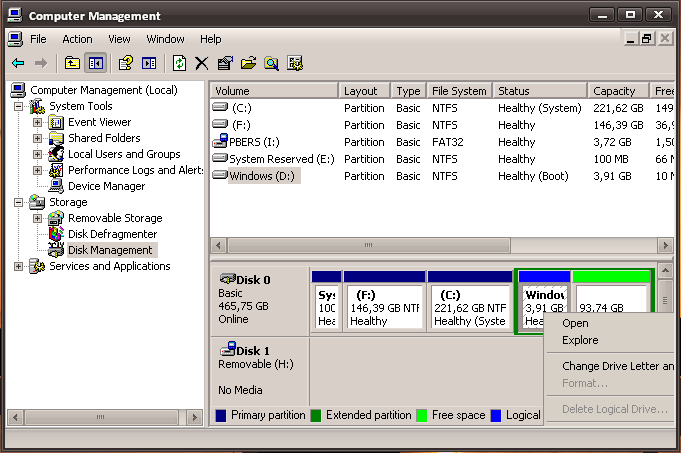Choose Change Drive Letter context menu entry
The width and height of the screenshot is (681, 453).
tap(611, 366)
